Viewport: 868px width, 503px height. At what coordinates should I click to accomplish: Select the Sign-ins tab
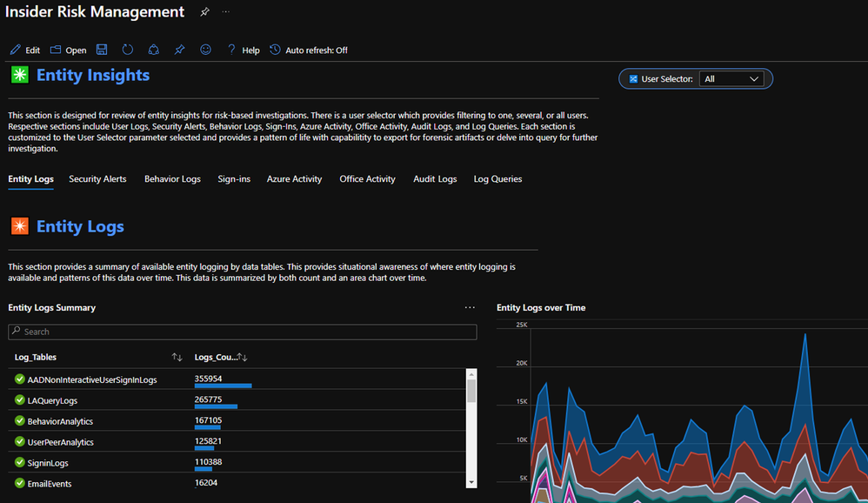(x=234, y=179)
